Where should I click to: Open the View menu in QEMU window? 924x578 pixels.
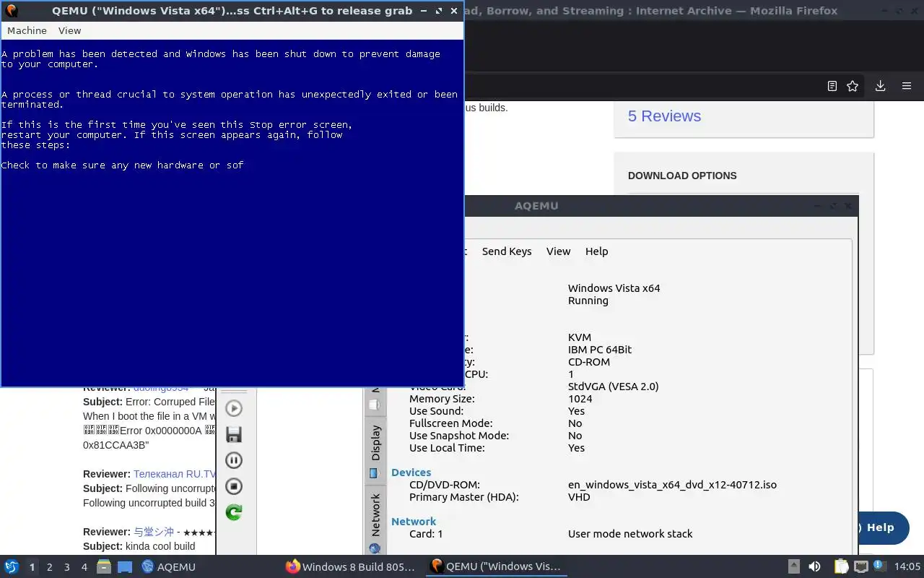(69, 30)
